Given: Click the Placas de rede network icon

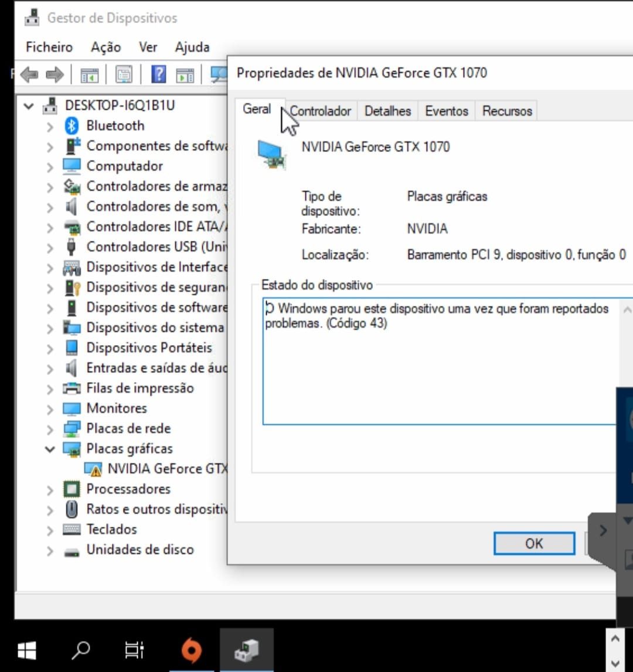Looking at the screenshot, I should [72, 429].
